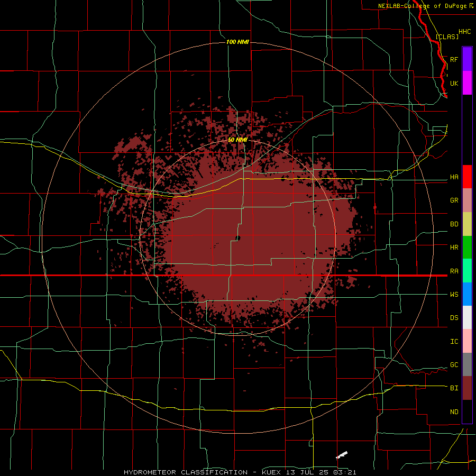The height and width of the screenshot is (476, 476).
Task: Click the GC legend label
Action: pos(454,365)
